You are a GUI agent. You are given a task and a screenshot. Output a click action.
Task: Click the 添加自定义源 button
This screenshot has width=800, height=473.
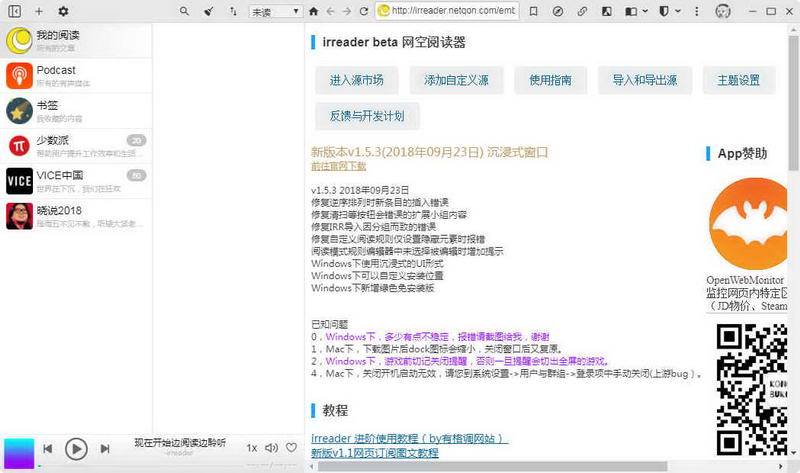(x=457, y=80)
